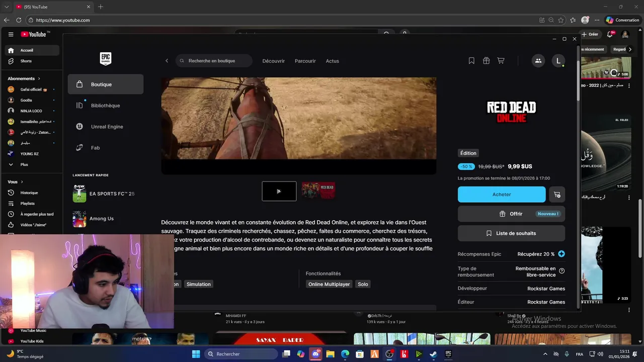Open developer Rockstar Games link
Viewport: 644px width, 362px height.
coord(546,289)
